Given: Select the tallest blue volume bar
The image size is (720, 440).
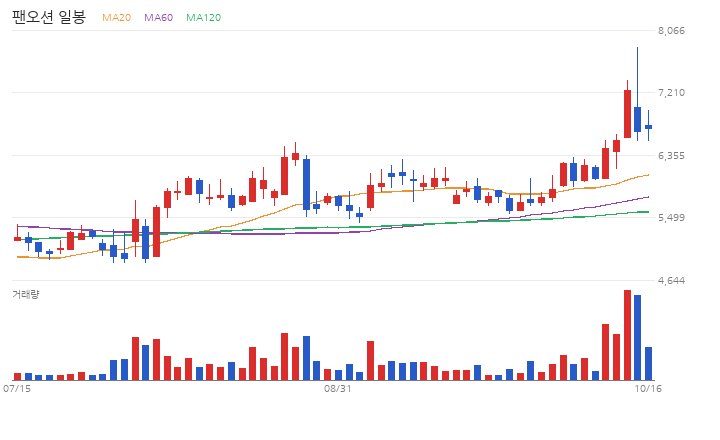Looking at the screenshot, I should pyautogui.click(x=637, y=338).
